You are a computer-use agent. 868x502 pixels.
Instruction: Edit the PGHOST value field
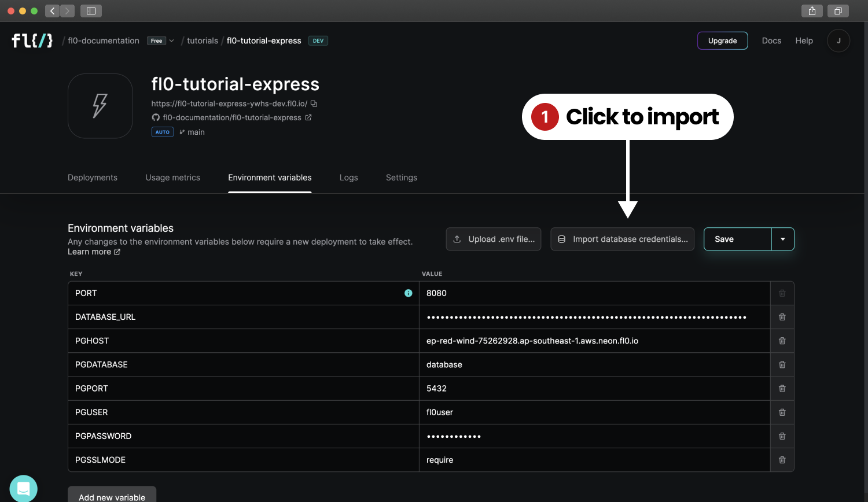click(594, 341)
